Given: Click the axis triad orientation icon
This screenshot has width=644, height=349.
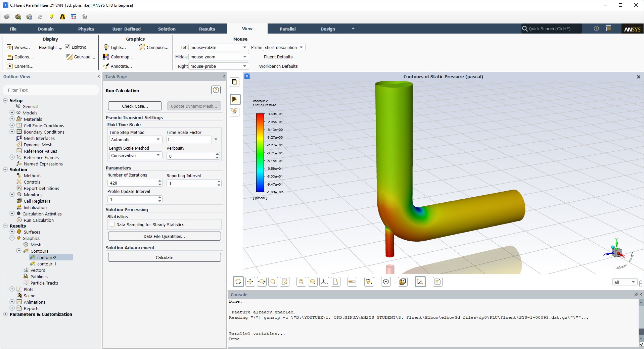Looking at the screenshot, I should click(324, 282).
